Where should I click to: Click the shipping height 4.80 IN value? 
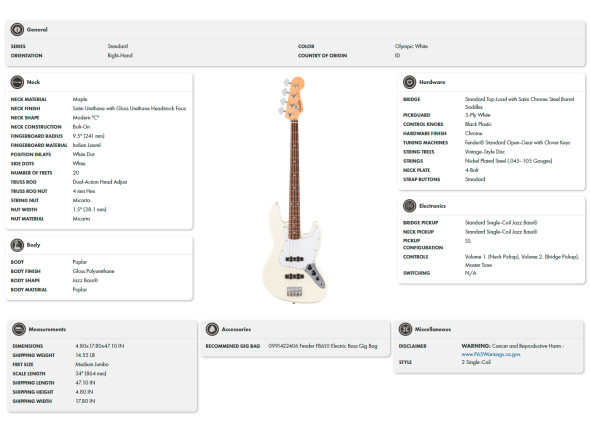[84, 392]
